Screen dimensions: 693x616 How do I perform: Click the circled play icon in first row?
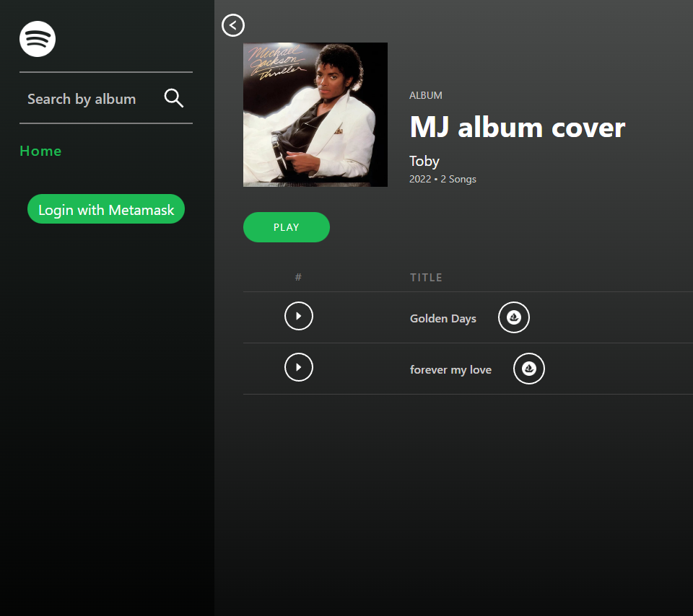[298, 316]
